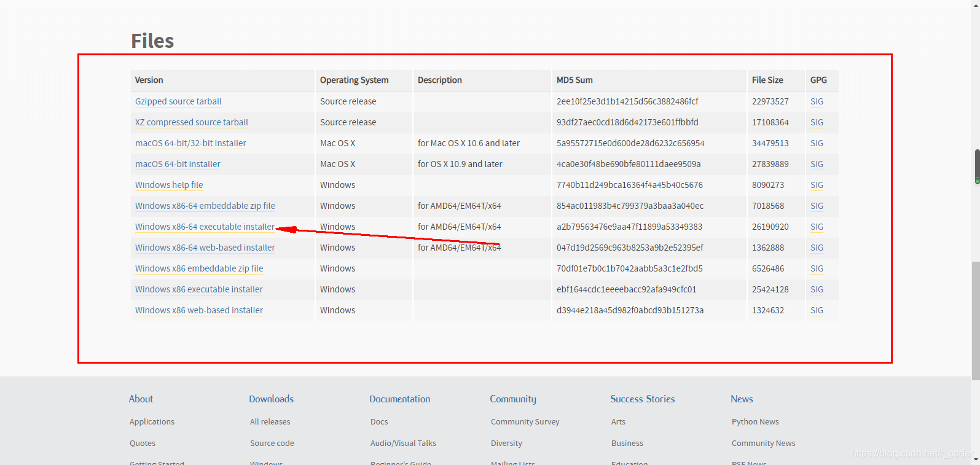Open Audio/Visual Talks link

coord(403,443)
